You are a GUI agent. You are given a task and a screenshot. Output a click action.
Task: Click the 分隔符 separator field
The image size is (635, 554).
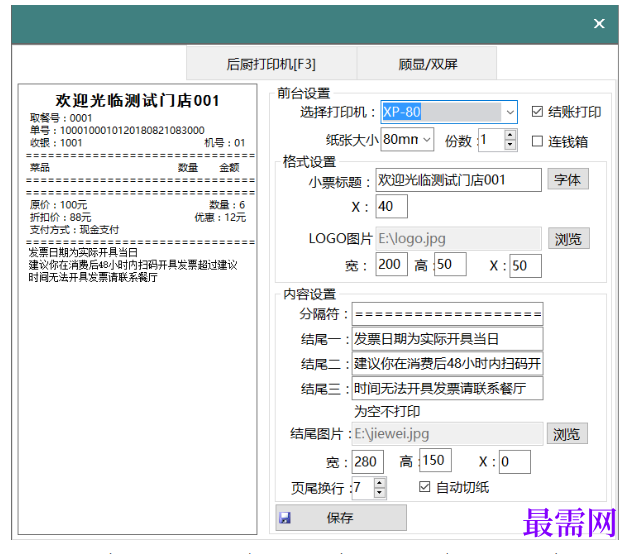(447, 314)
